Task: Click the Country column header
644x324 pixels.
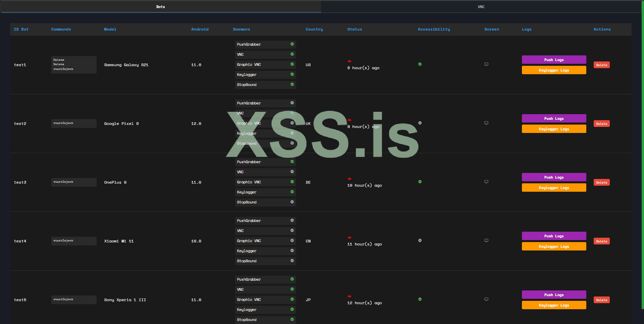Action: [314, 29]
